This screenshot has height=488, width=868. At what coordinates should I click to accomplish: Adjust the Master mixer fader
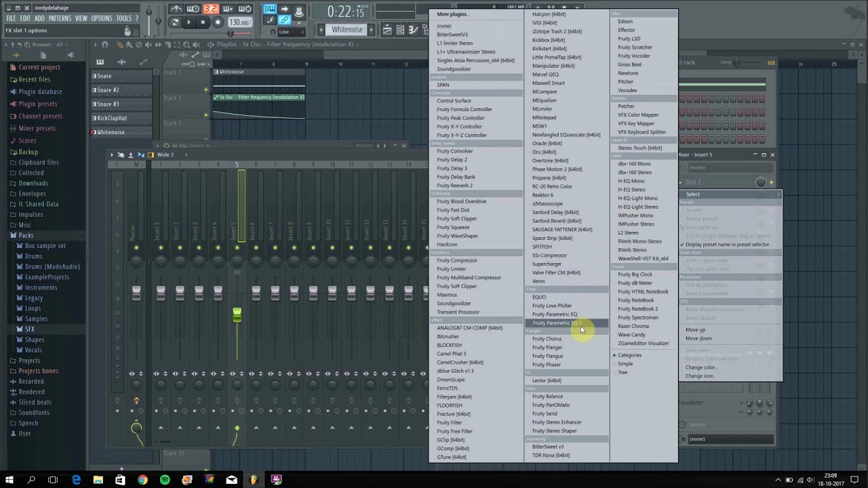(x=136, y=292)
